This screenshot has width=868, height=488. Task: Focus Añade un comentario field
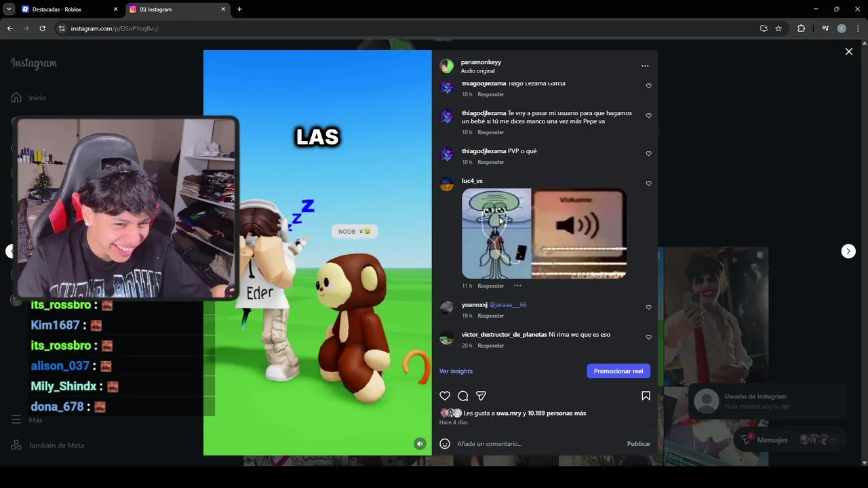coord(539,444)
